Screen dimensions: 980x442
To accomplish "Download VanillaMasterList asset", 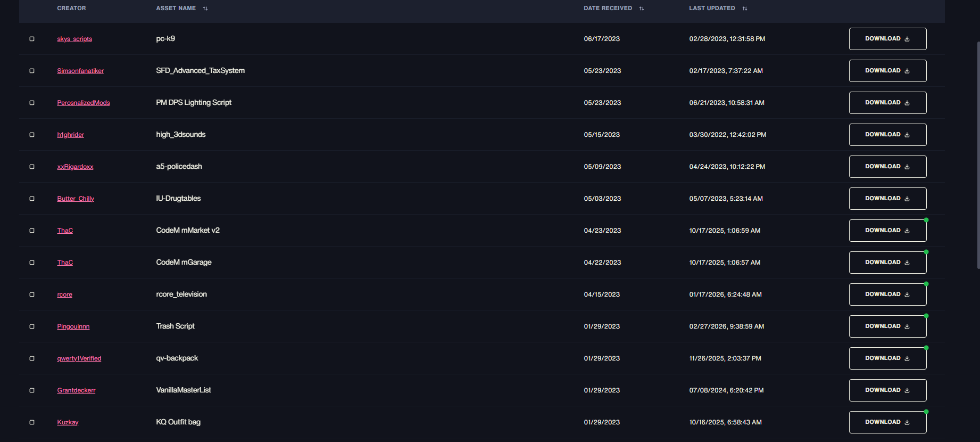I will [x=887, y=390].
